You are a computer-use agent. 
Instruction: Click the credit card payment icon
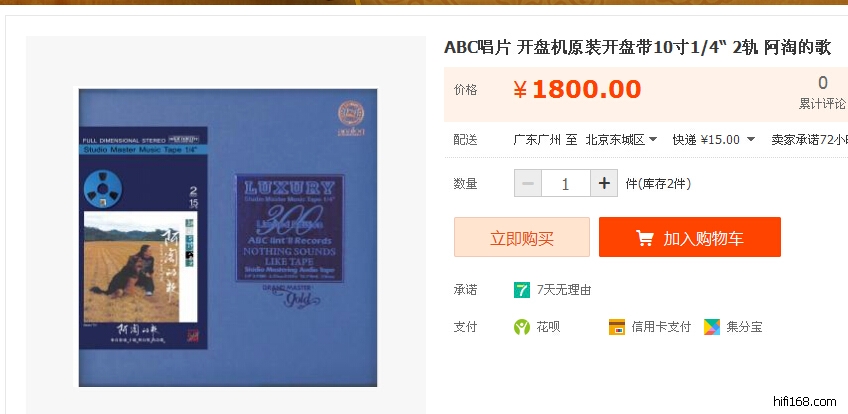coord(617,326)
